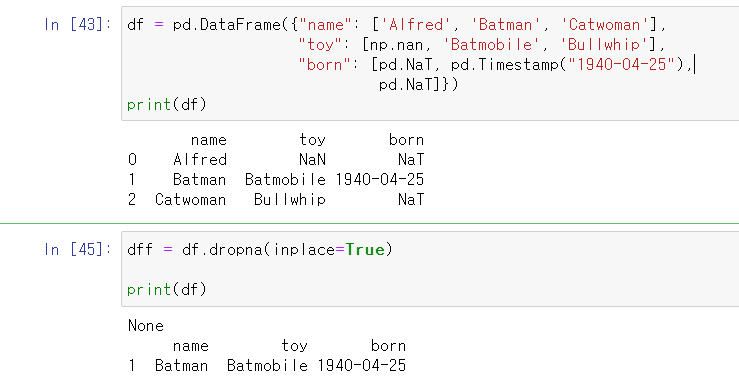Select the In [43] prompt label
This screenshot has width=739, height=382.
click(x=77, y=24)
